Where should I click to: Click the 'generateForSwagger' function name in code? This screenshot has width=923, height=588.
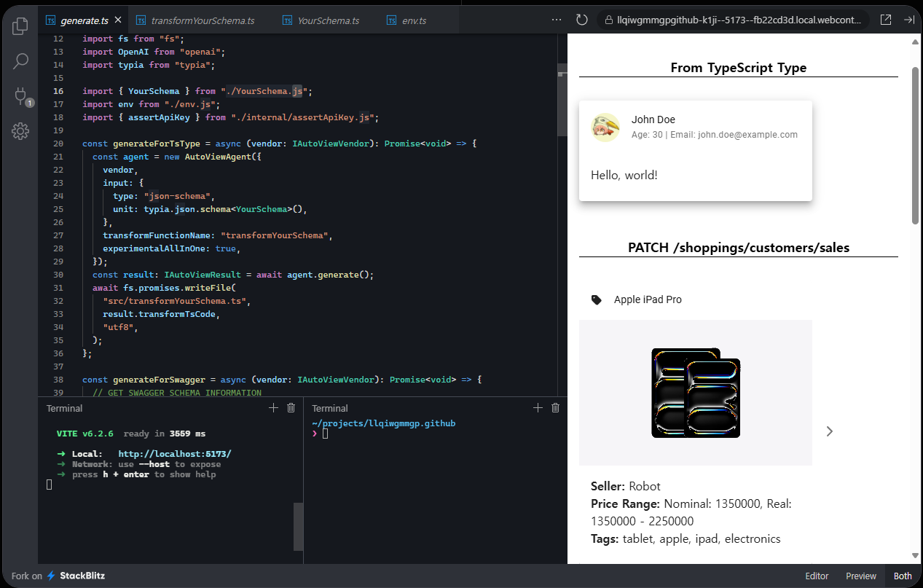(159, 380)
